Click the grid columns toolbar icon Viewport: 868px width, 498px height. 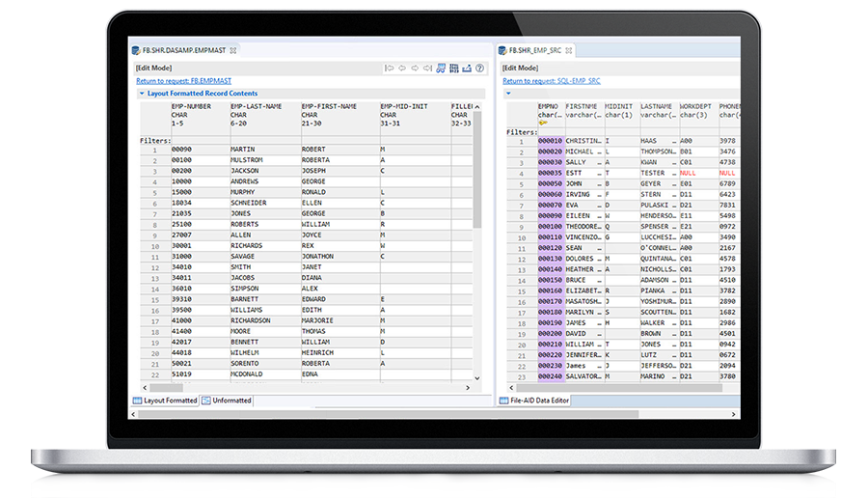coord(453,68)
